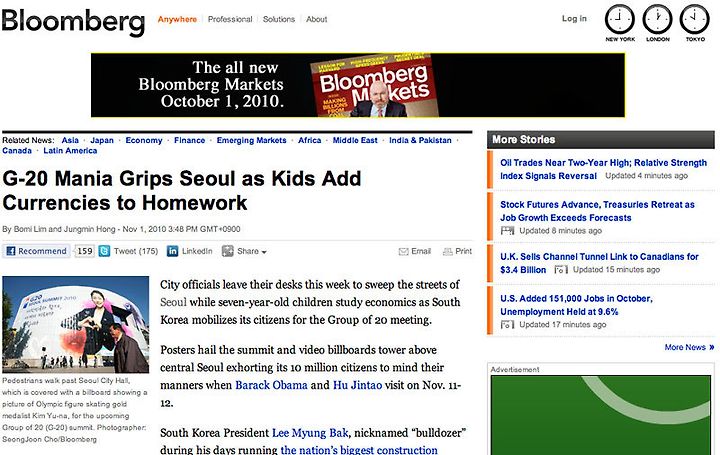Click the More Stories header

pyautogui.click(x=601, y=140)
